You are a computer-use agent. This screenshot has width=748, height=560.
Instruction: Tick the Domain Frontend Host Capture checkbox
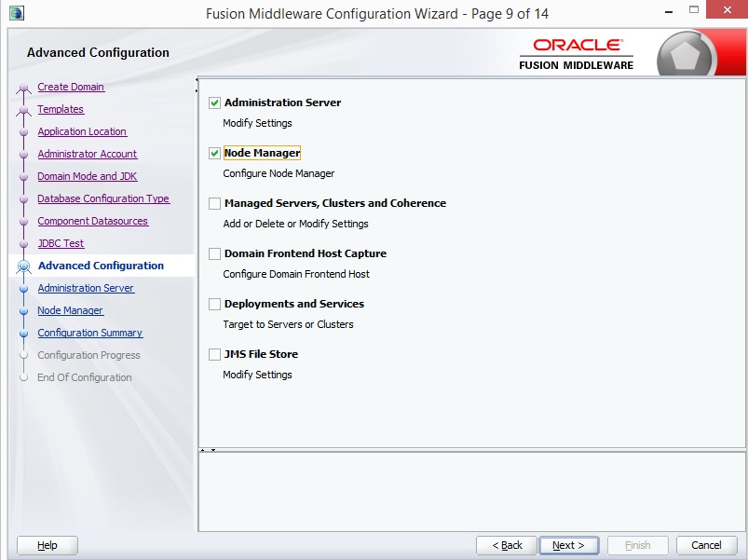214,253
